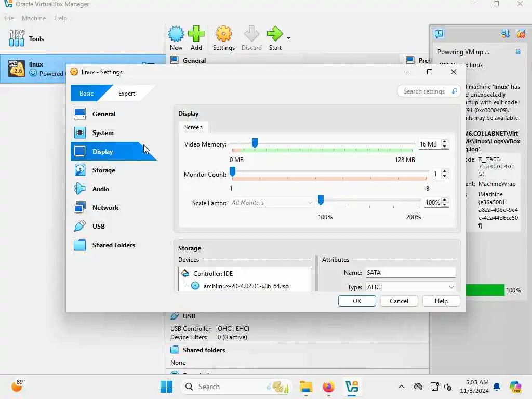Open the File menu
Screen dimensions: 532x399
tap(9, 18)
